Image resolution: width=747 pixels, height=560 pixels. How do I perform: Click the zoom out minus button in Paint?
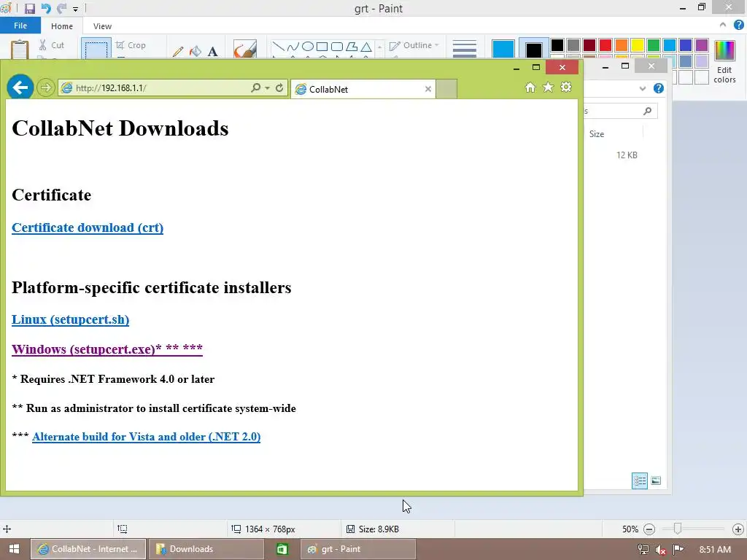pos(649,529)
